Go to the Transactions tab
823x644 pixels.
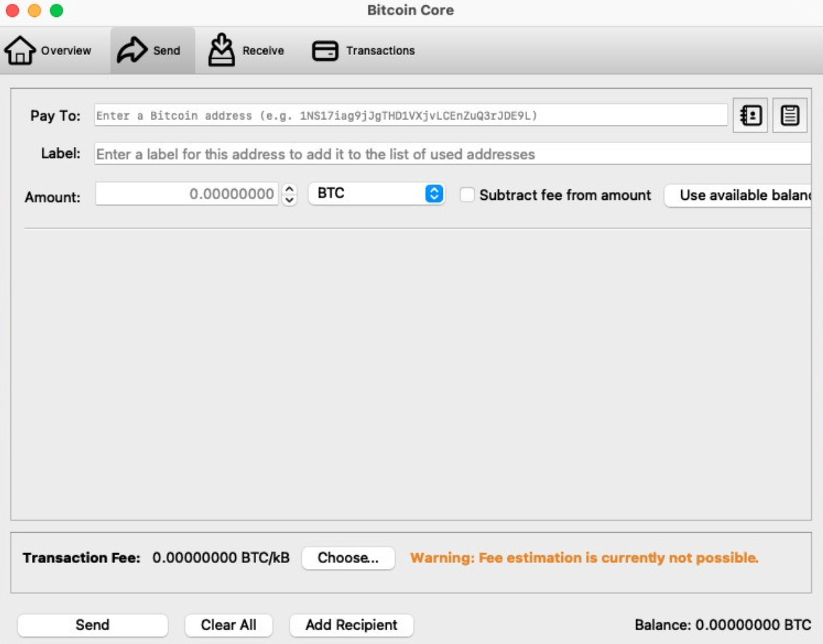tap(363, 51)
